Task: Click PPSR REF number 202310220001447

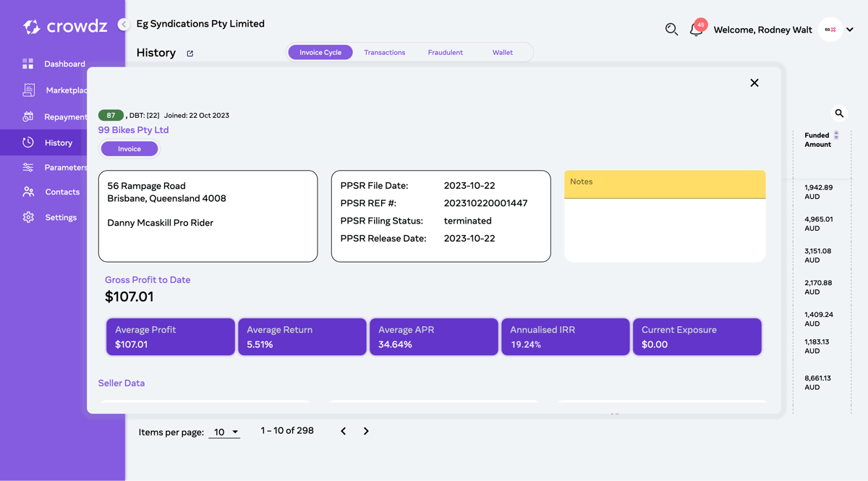Action: tap(485, 203)
